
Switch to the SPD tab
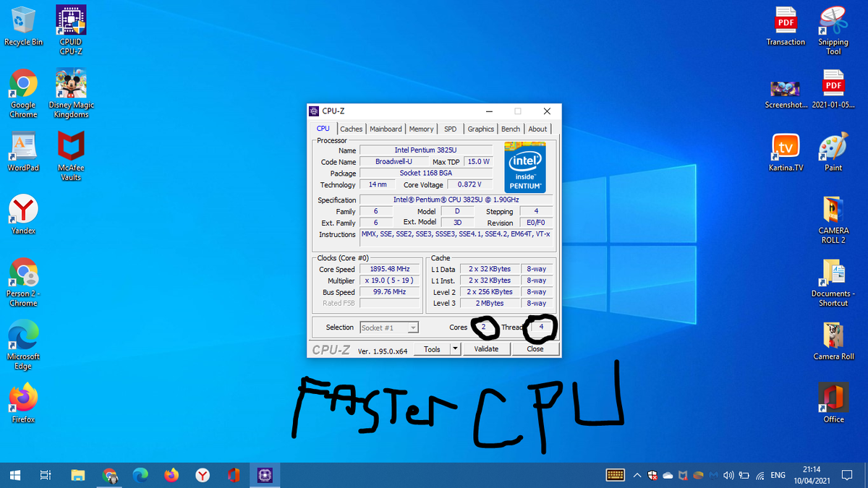click(x=451, y=129)
